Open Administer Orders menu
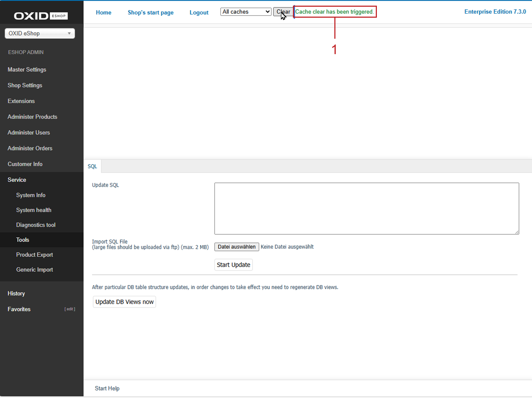Image resolution: width=532 pixels, height=398 pixels. (x=30, y=148)
